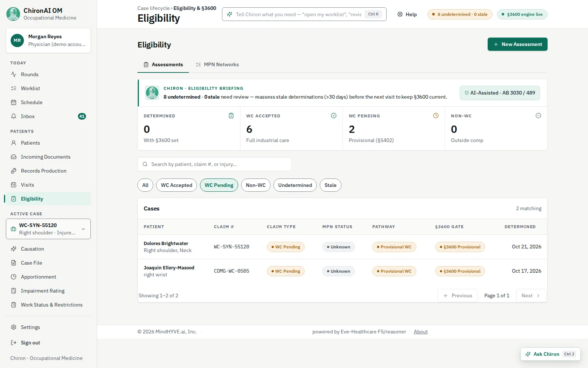Click the Patients person icon

14,143
